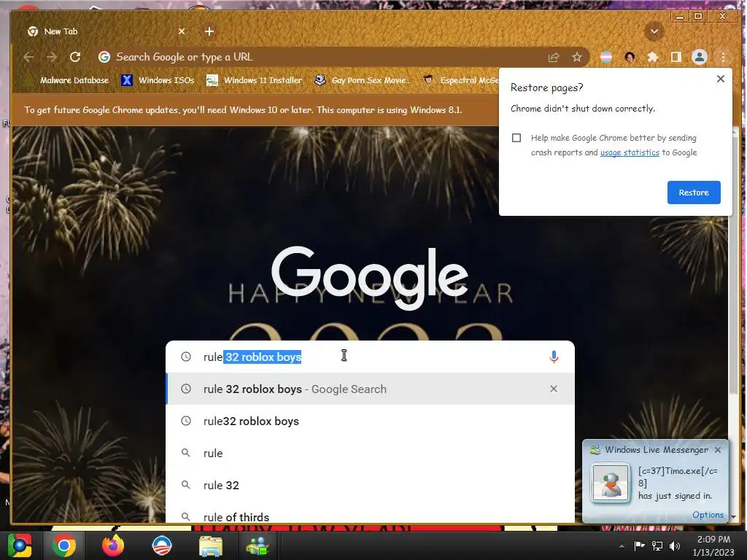747x560 pixels.
Task: Open the Chrome three-dot menu
Action: tap(723, 58)
